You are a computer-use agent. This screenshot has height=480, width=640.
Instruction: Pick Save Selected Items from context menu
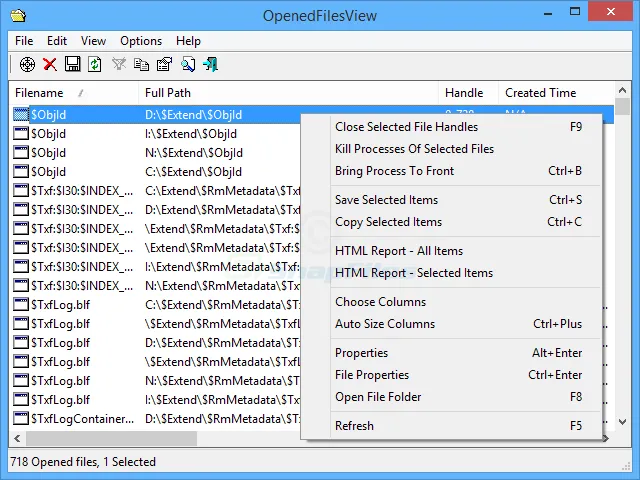click(x=466, y=200)
